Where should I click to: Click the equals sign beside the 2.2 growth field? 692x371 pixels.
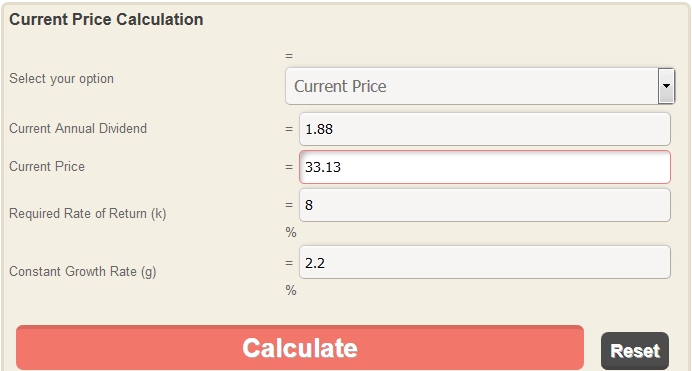(x=289, y=262)
